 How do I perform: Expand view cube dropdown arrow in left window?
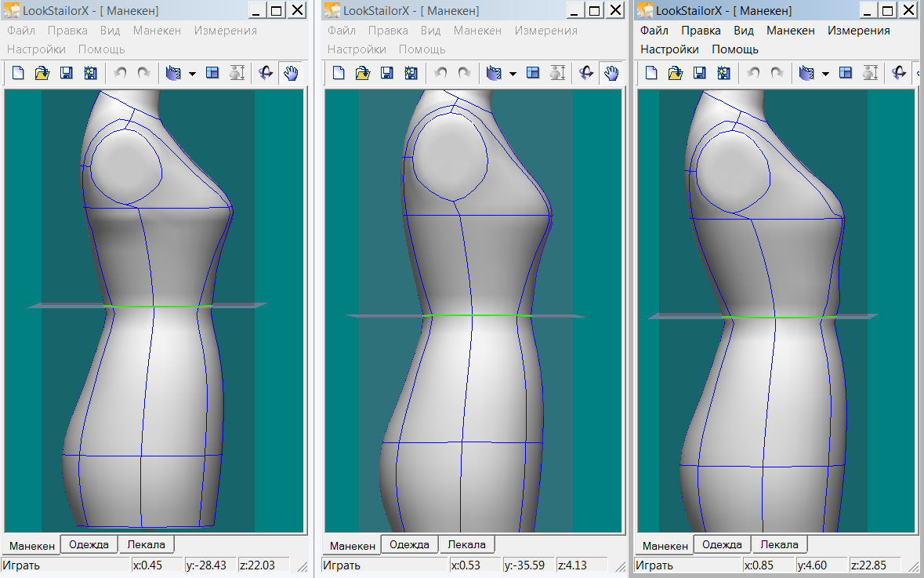tap(192, 74)
